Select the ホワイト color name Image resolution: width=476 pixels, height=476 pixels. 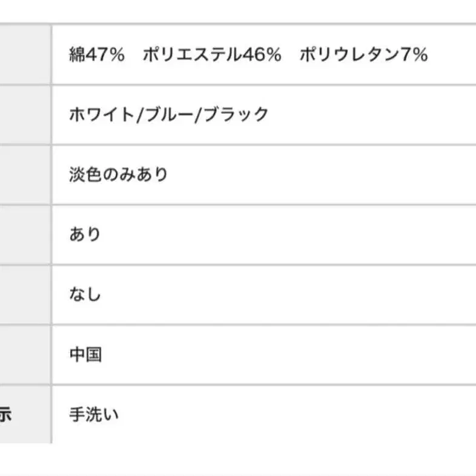coord(102,114)
